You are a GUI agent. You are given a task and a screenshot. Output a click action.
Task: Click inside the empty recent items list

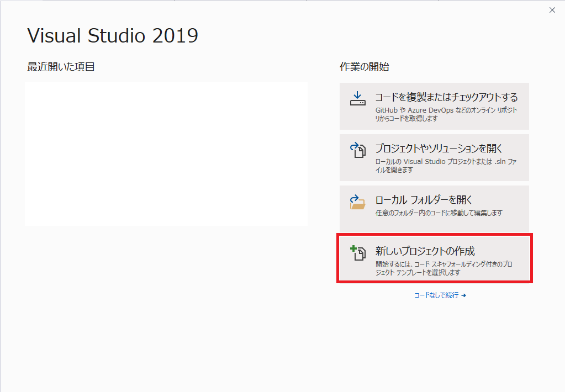(166, 153)
